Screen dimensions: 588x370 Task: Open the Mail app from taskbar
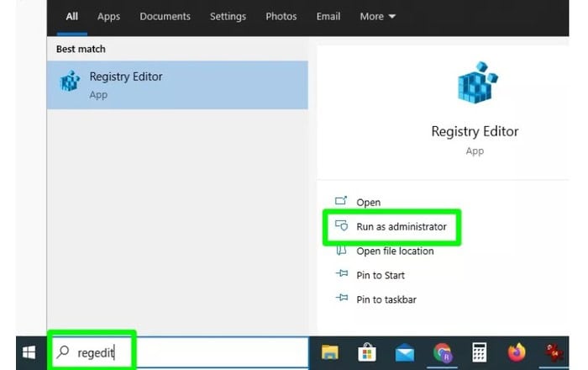(x=405, y=353)
